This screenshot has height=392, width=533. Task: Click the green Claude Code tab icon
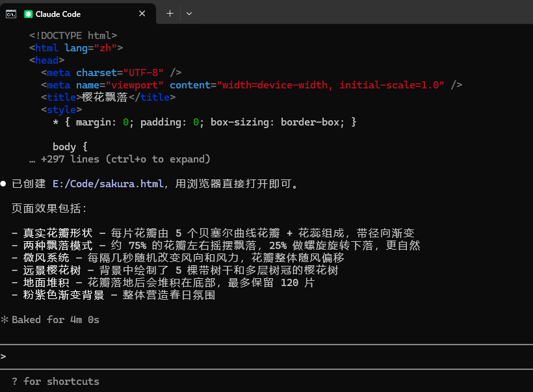click(29, 14)
